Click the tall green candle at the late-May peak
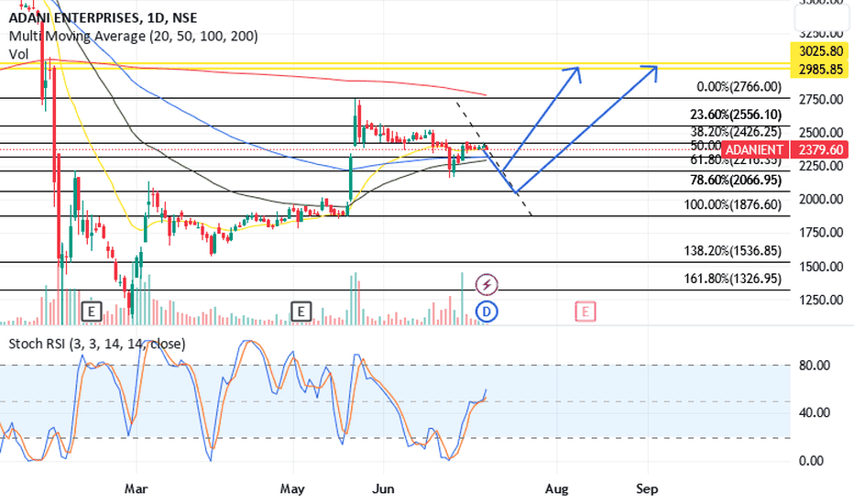The height and width of the screenshot is (504, 854). [x=356, y=123]
